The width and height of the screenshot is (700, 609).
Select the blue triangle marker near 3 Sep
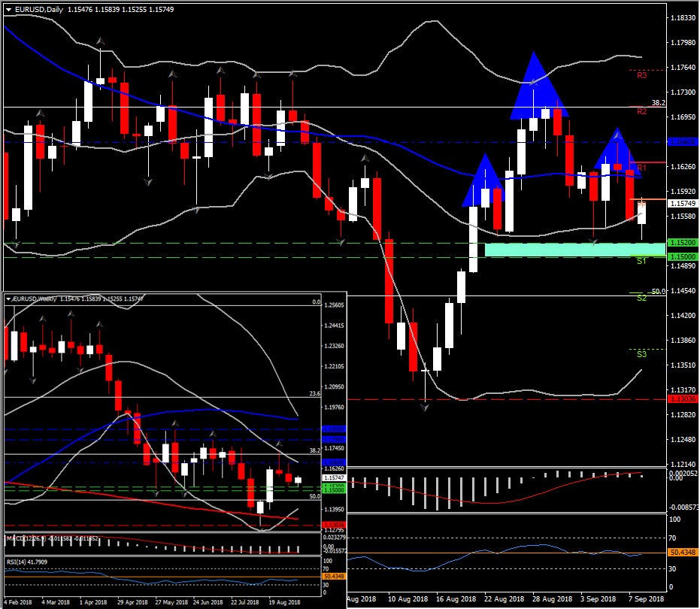(616, 149)
